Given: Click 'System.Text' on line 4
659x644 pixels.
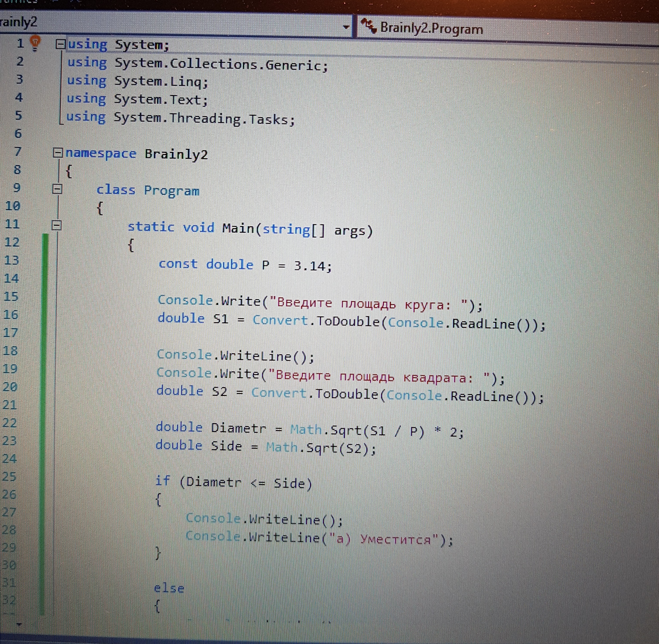Looking at the screenshot, I should 158,100.
